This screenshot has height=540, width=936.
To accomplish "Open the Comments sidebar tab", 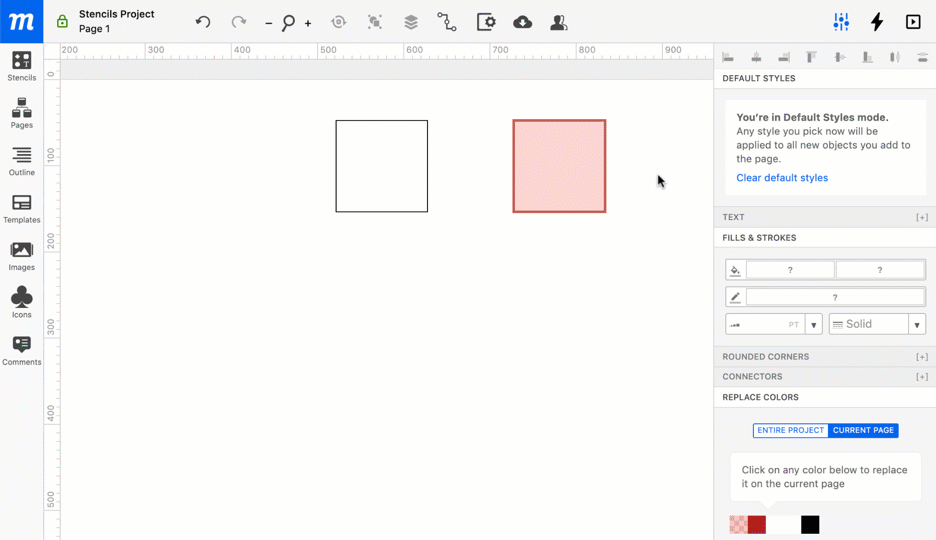I will (x=22, y=350).
